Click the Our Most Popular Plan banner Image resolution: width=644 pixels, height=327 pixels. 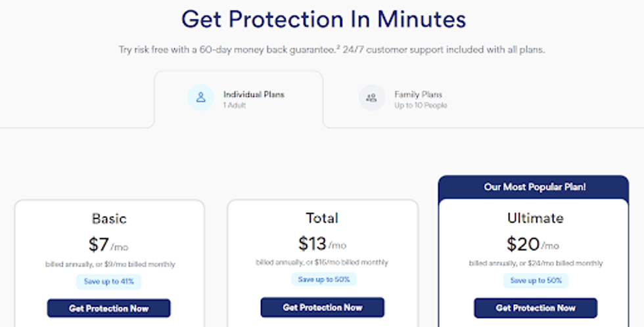point(535,187)
